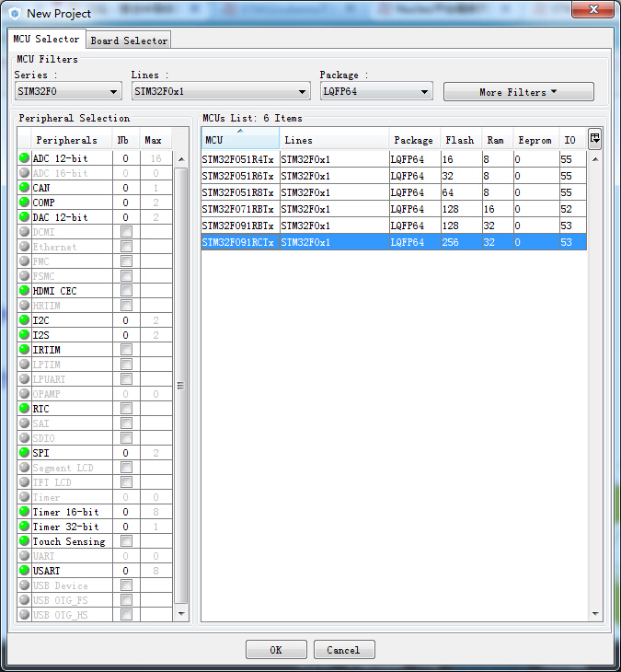The image size is (621, 672).
Task: Click the gray indicator beside USB Device
Action: click(x=25, y=585)
